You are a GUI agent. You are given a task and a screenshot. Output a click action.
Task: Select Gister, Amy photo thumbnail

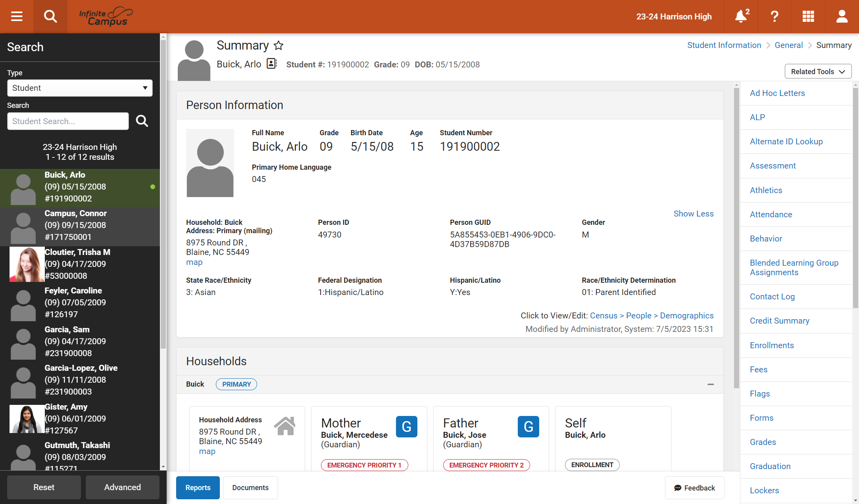tap(27, 419)
